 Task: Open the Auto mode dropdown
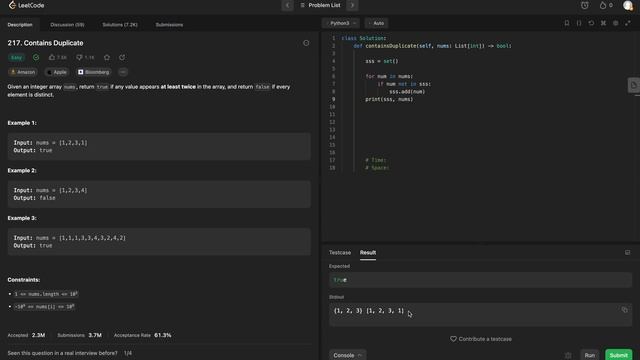(x=376, y=23)
